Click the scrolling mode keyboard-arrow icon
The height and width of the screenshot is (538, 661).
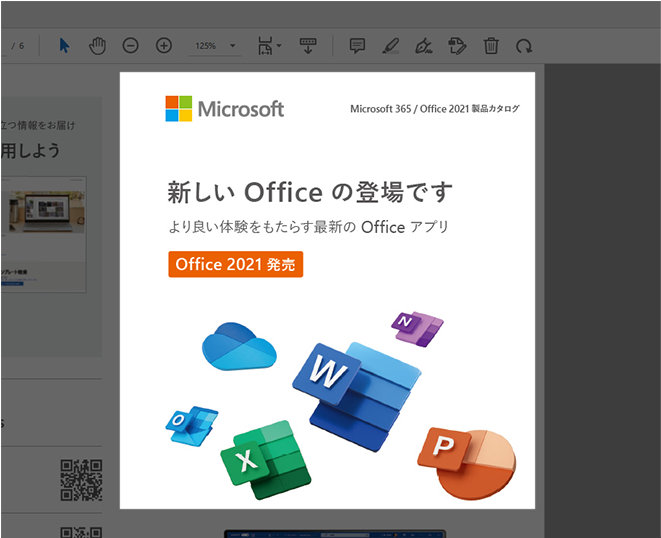[x=308, y=46]
